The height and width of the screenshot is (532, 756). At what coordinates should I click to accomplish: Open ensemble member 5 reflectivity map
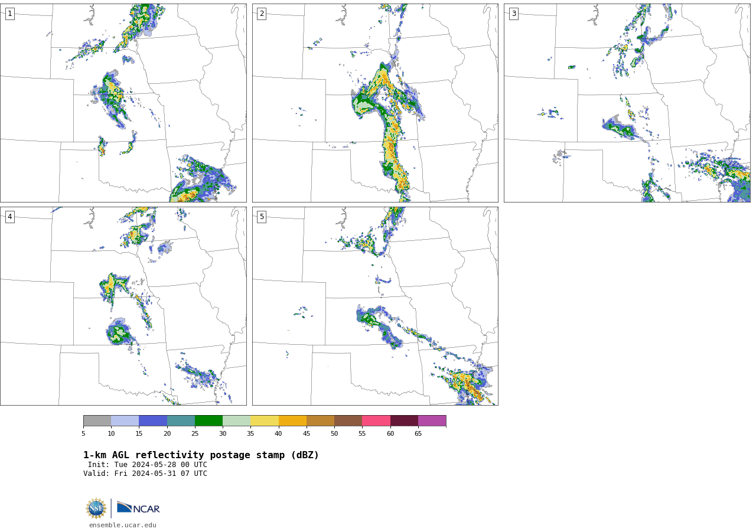375,306
